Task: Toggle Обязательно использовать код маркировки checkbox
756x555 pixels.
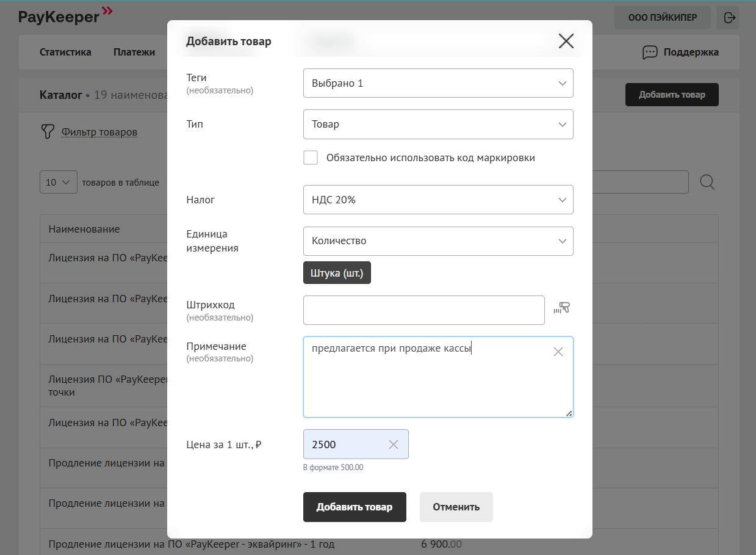Action: tap(311, 158)
